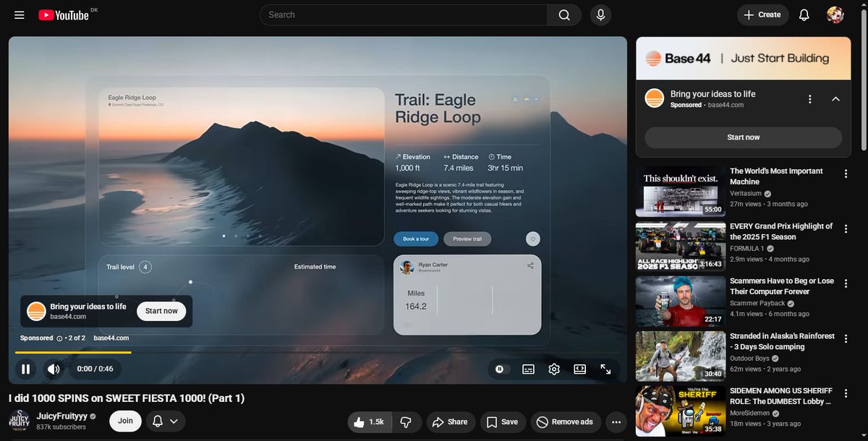Open base44.com link in player
This screenshot has height=441, width=868.
point(111,338)
